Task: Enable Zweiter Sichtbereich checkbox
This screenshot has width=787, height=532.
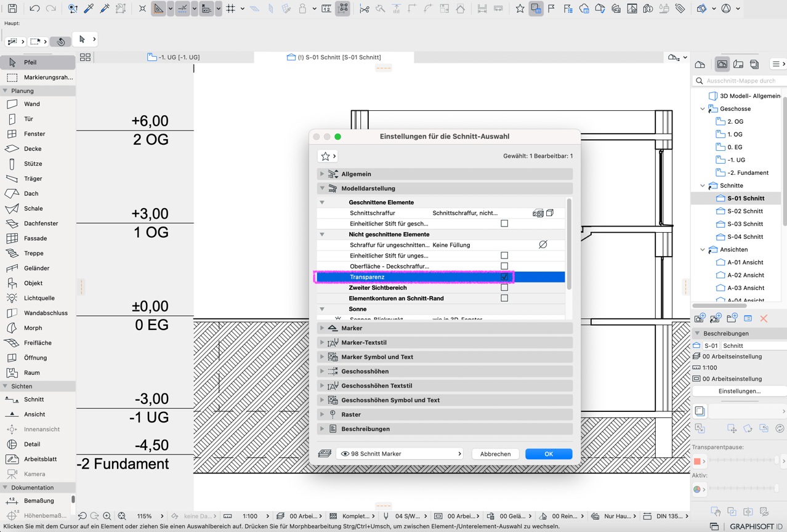Action: pos(504,288)
